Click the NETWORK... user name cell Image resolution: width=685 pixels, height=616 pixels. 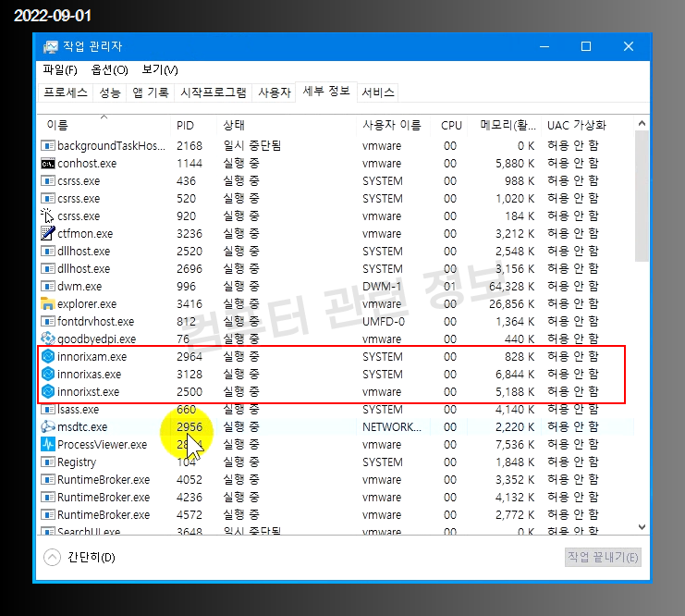(x=392, y=426)
